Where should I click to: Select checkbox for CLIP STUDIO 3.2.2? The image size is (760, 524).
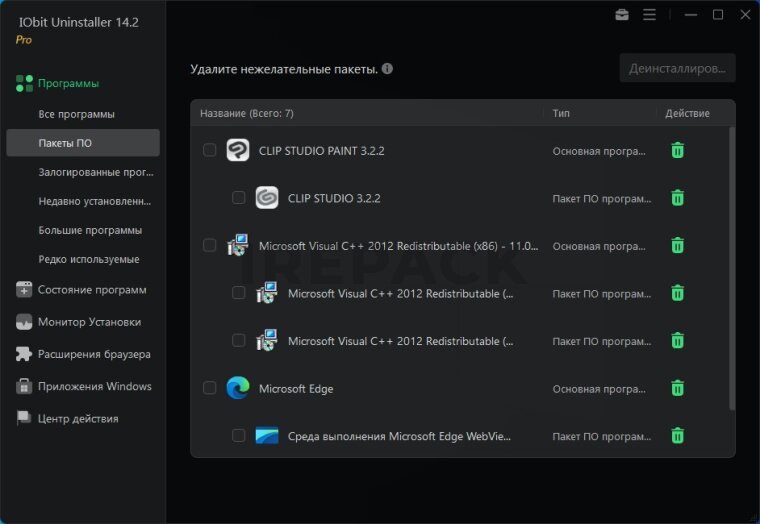tap(238, 198)
